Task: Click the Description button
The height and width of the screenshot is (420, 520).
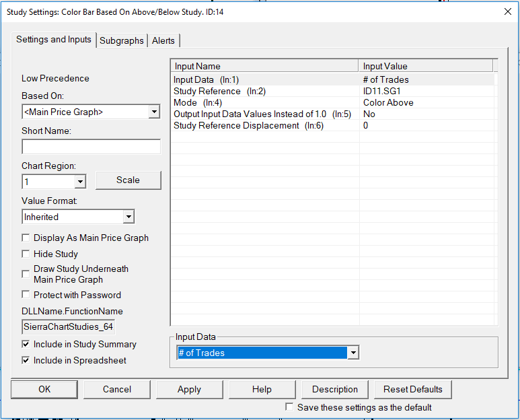Action: tap(335, 389)
